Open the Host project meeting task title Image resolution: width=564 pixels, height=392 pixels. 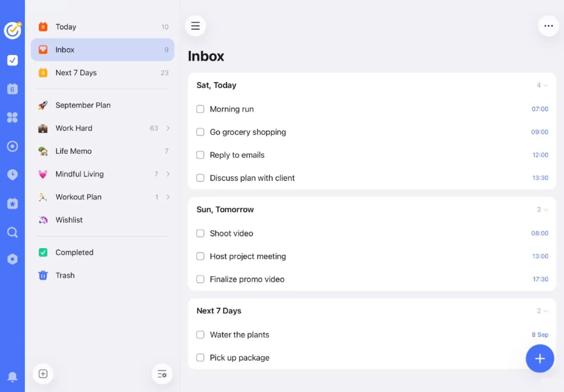point(248,256)
